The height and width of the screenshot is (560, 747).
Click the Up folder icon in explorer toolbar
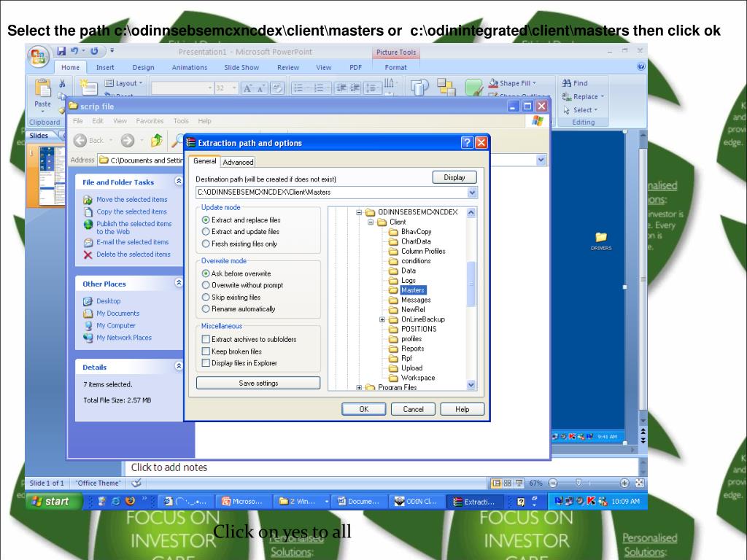point(156,141)
